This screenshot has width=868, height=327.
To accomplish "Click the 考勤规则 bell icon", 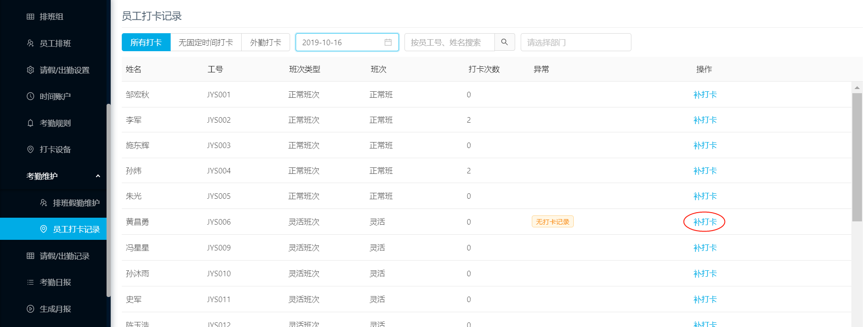I will (30, 123).
